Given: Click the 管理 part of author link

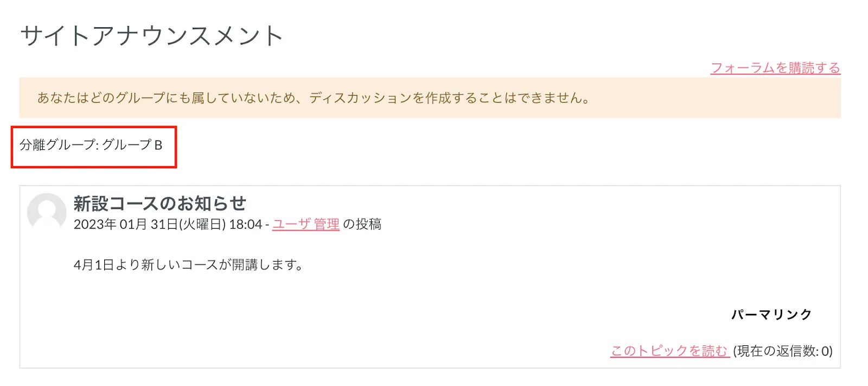Looking at the screenshot, I should coord(327,224).
